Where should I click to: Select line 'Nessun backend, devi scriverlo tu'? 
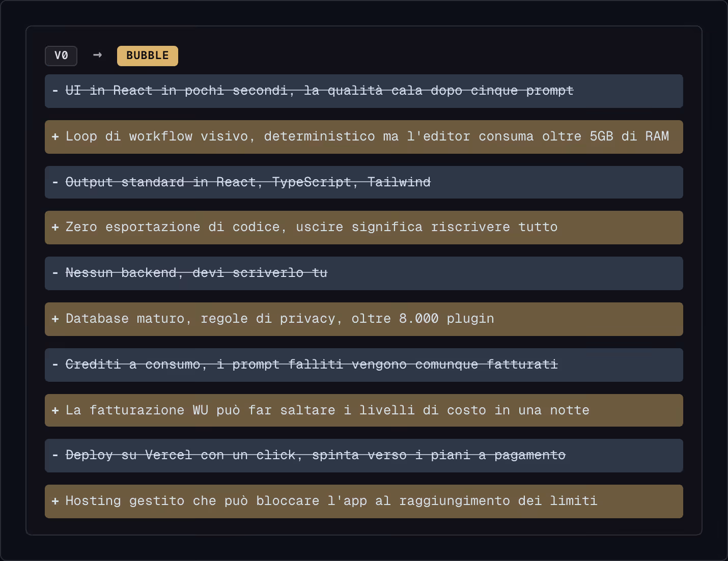[x=364, y=273]
